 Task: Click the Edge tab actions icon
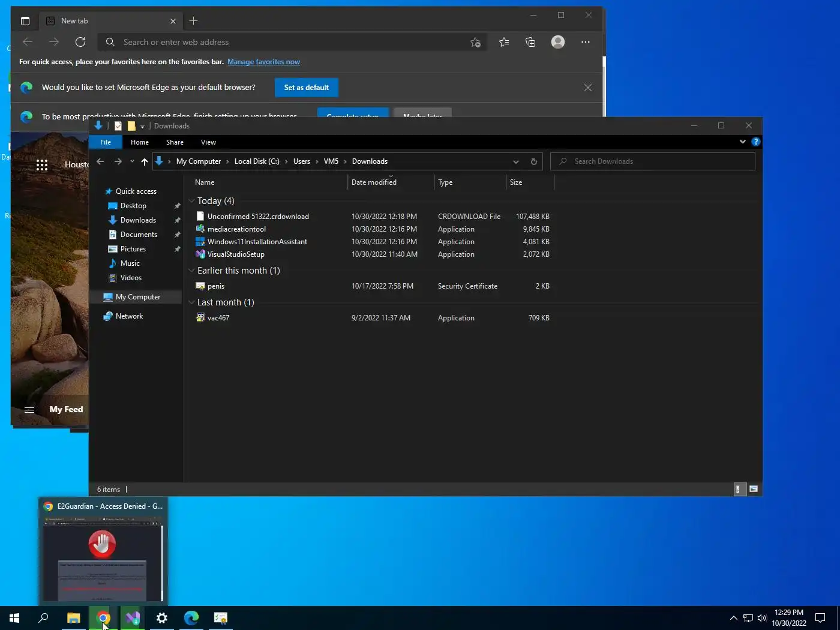click(x=25, y=21)
